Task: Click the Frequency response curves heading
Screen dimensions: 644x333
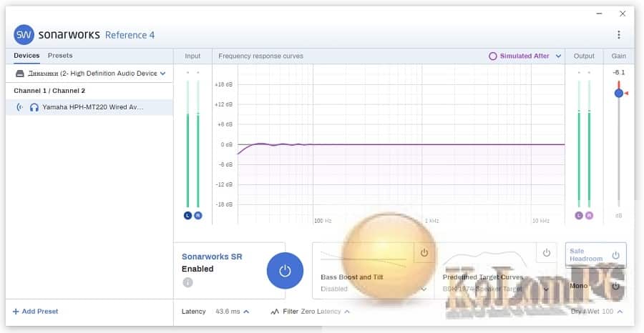Action: coord(260,56)
